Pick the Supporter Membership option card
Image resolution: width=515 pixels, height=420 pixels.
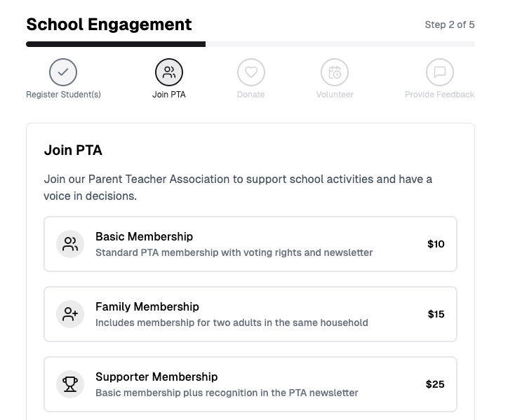coord(250,384)
